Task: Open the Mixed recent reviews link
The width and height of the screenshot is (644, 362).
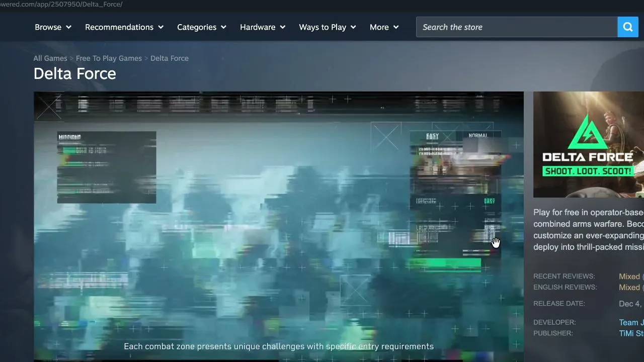Action: [x=629, y=277]
